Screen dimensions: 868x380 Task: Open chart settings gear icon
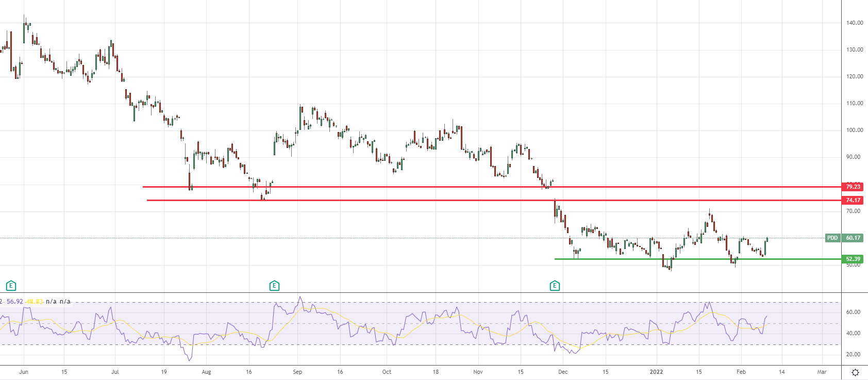click(855, 372)
